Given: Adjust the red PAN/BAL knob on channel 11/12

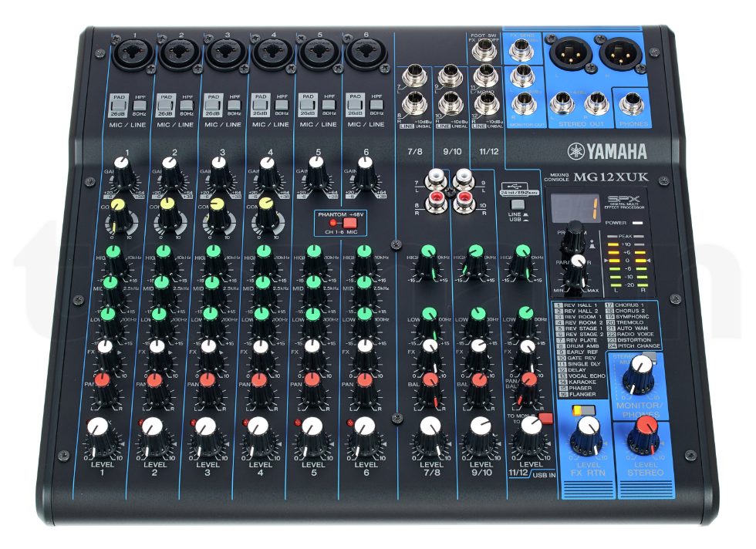Looking at the screenshot, I should (x=528, y=389).
